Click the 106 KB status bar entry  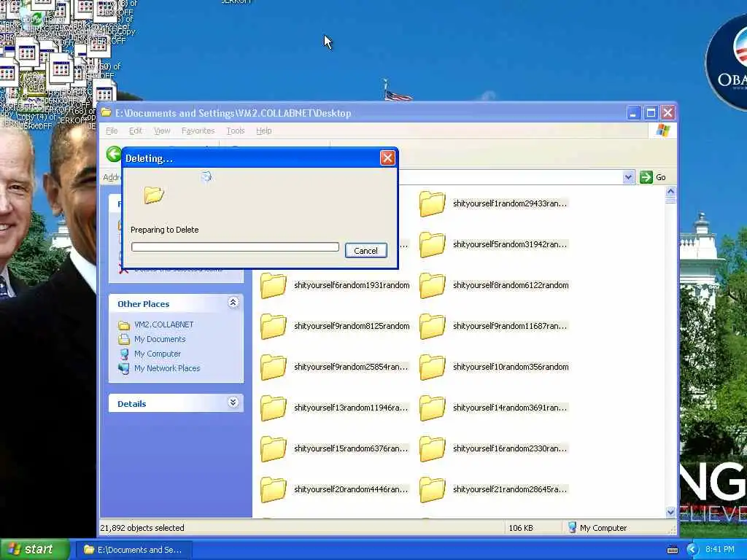(521, 528)
